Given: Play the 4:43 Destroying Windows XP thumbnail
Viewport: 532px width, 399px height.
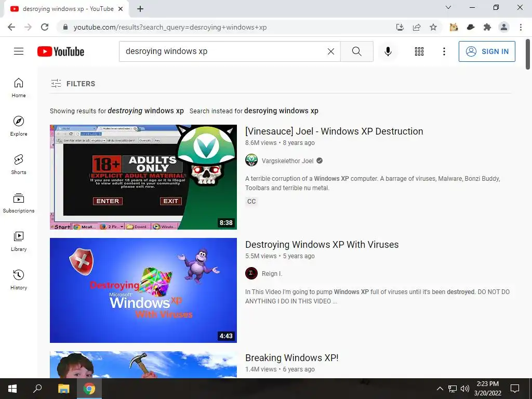Looking at the screenshot, I should [143, 290].
